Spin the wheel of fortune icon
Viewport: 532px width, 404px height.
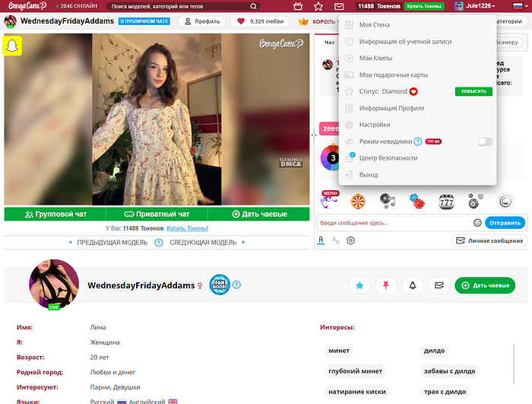[x=358, y=202]
